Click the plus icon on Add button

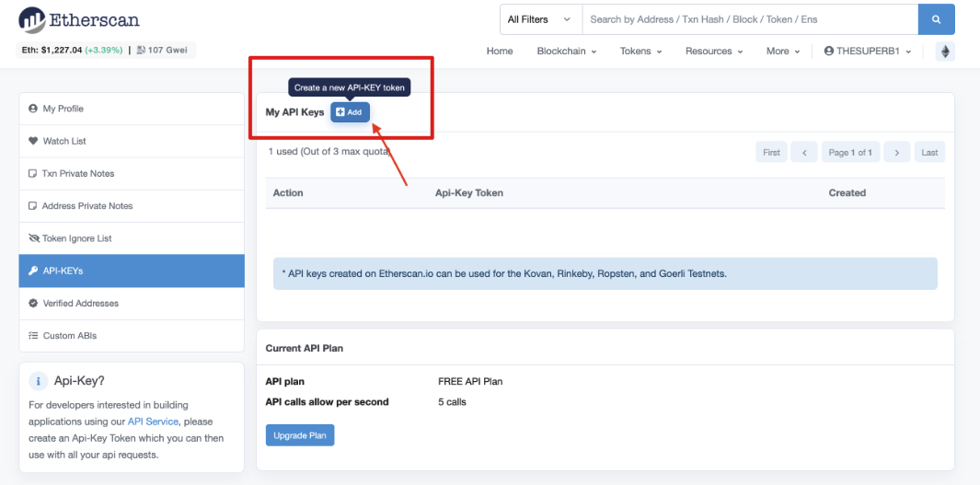[340, 112]
